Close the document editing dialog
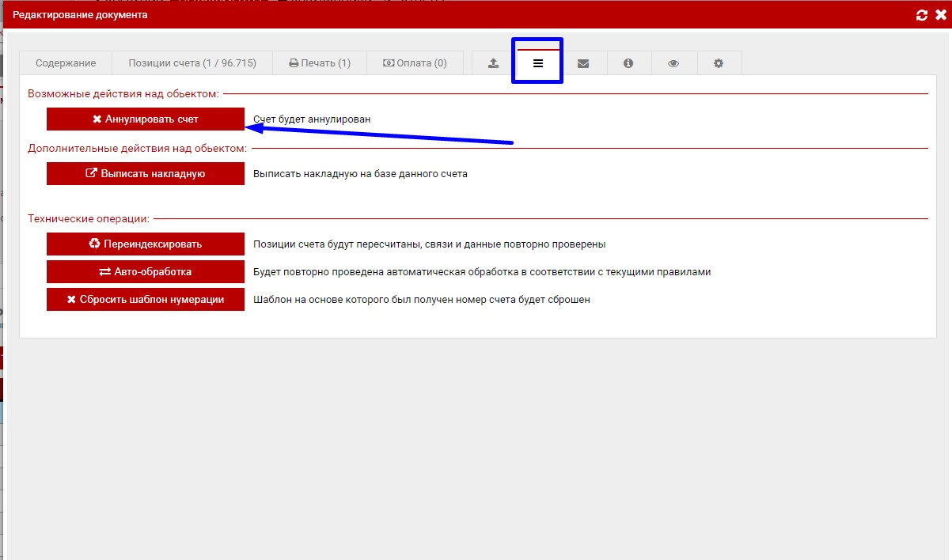The image size is (952, 560). click(940, 15)
